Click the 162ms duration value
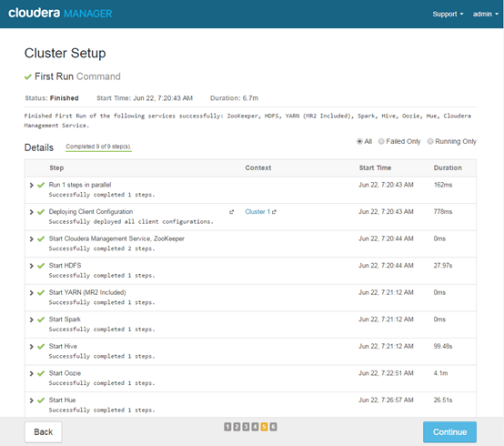This screenshot has height=446, width=504. [443, 185]
